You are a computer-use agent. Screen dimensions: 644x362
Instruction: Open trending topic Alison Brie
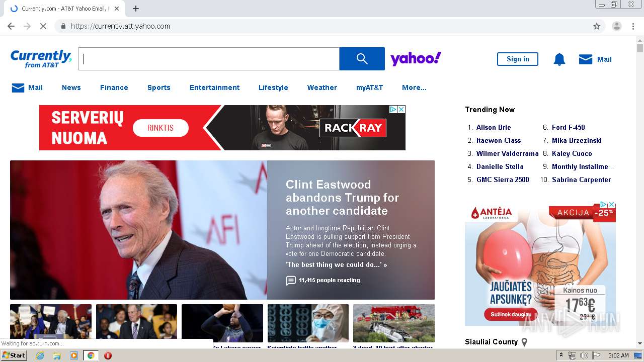[494, 127]
